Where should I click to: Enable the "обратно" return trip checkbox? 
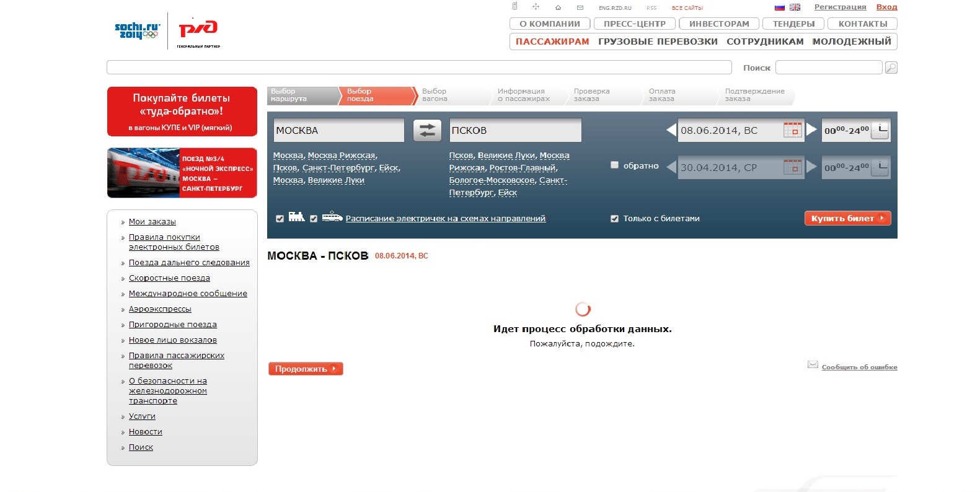(614, 165)
